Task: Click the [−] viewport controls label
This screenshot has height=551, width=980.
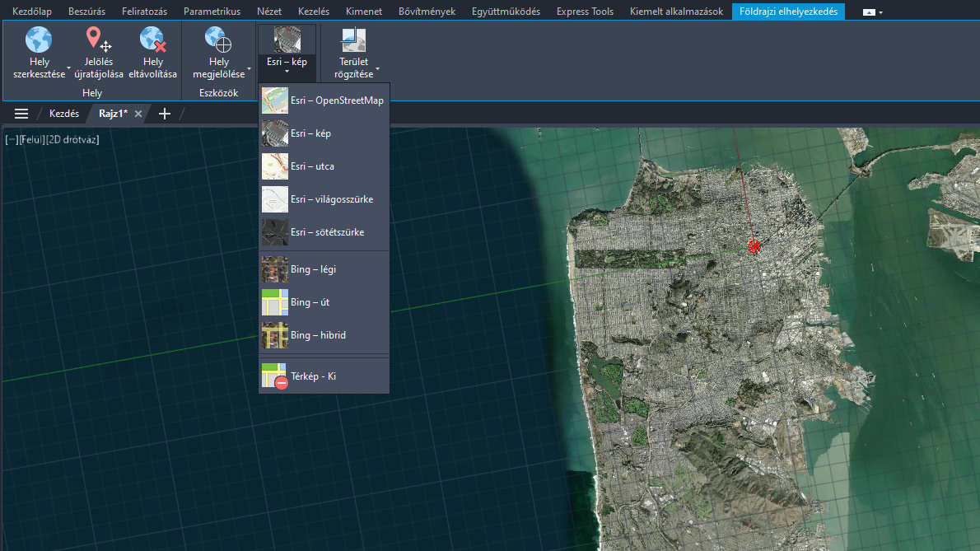Action: tap(12, 139)
